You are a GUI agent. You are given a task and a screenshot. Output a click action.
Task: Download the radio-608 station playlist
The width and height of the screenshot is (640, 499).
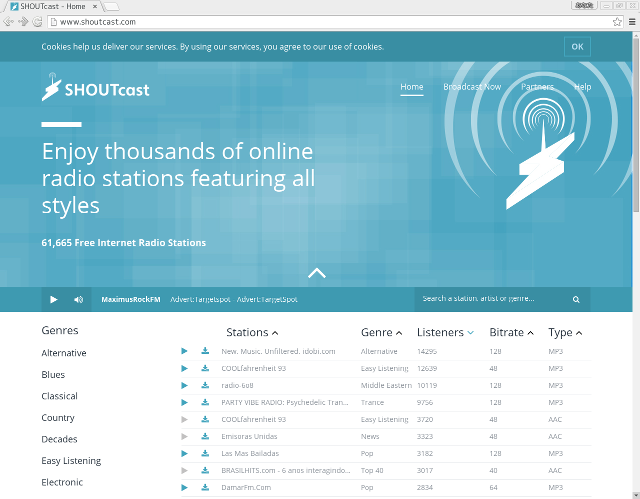point(205,385)
